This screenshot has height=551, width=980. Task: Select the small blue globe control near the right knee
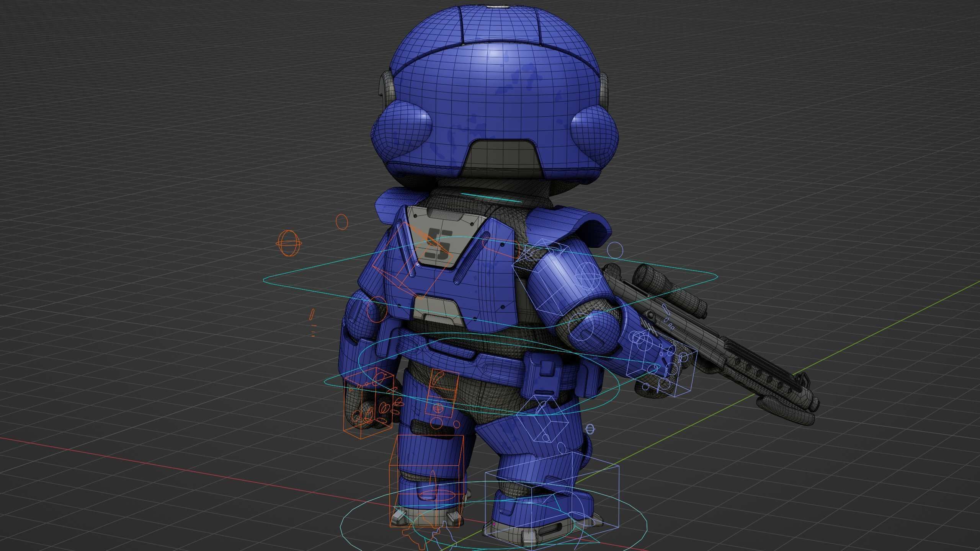(x=590, y=429)
